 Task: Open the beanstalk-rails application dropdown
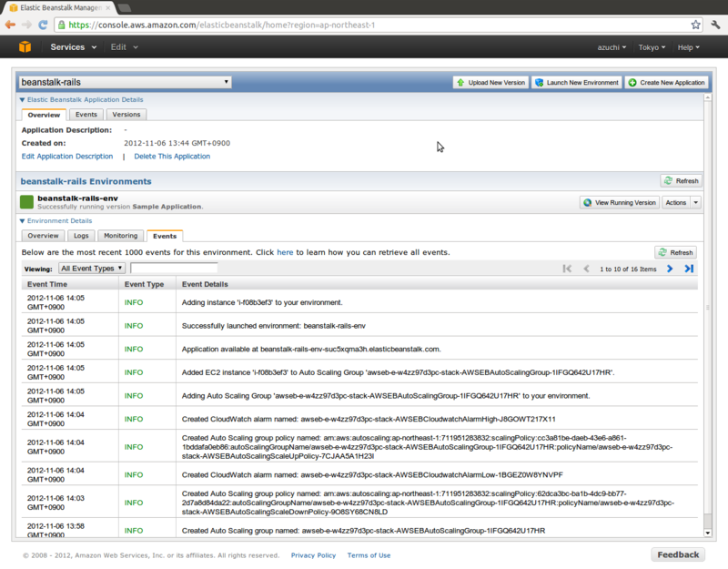coord(125,82)
